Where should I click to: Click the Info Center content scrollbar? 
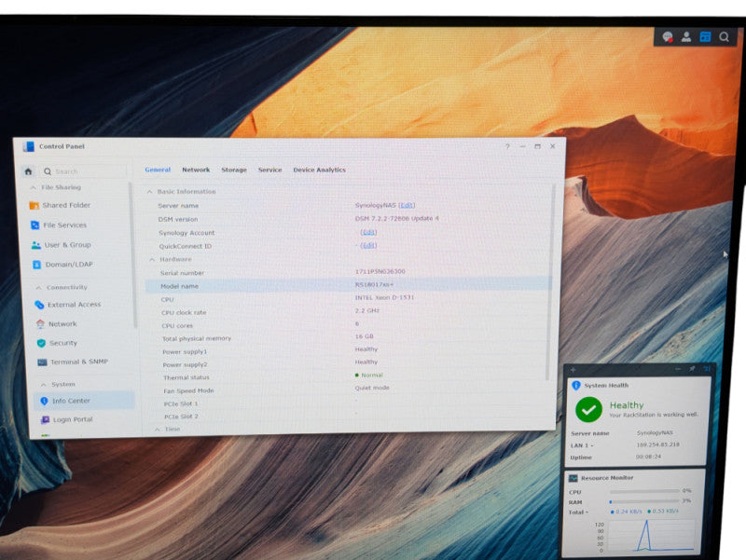pyautogui.click(x=551, y=282)
